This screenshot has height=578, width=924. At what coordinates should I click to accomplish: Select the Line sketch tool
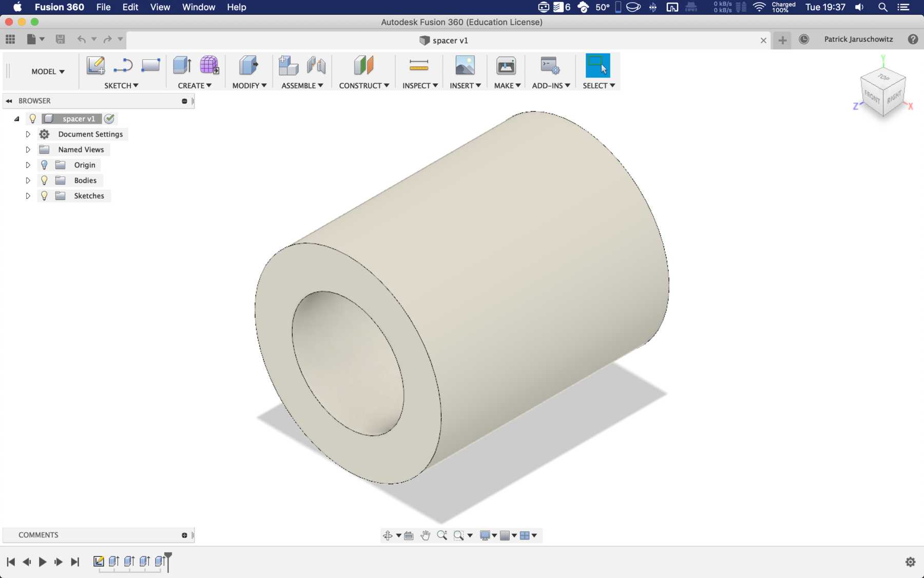point(123,65)
